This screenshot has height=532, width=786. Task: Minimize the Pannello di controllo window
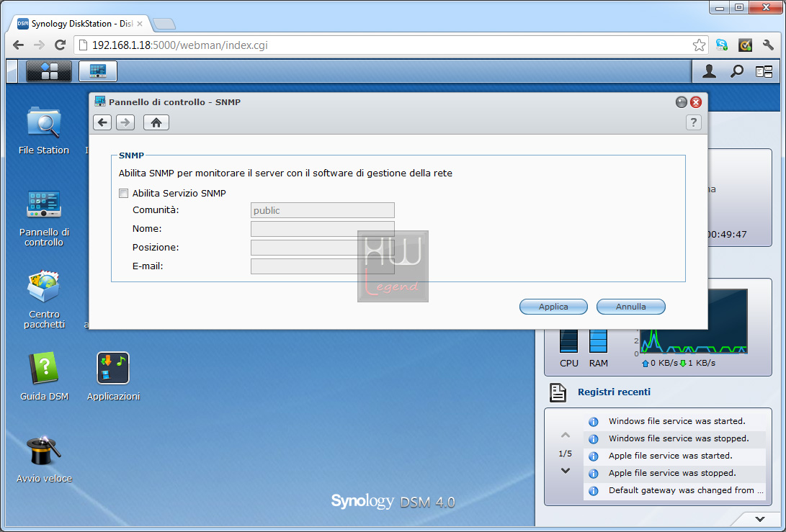[682, 102]
